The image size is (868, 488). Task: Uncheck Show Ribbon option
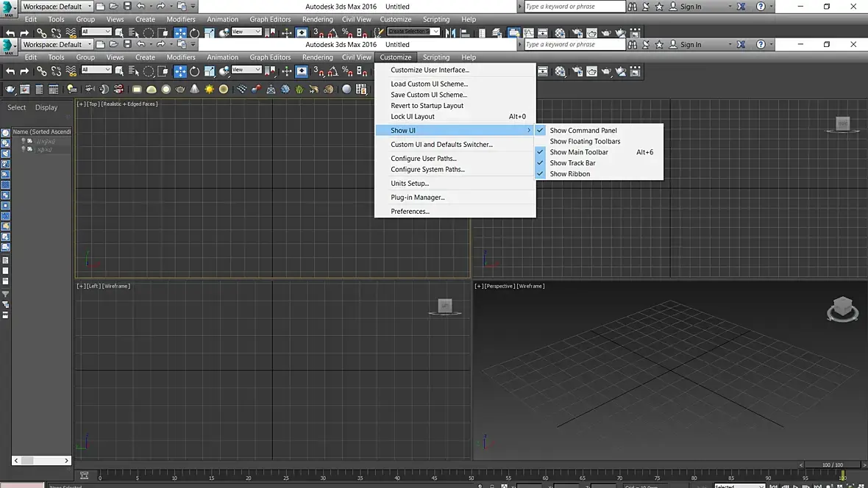(x=570, y=174)
